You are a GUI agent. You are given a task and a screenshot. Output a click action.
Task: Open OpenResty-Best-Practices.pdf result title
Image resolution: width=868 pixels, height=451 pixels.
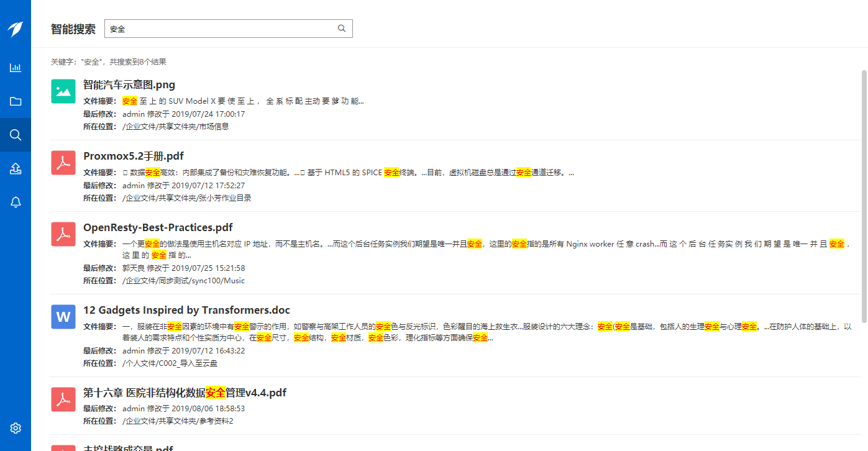click(x=158, y=228)
